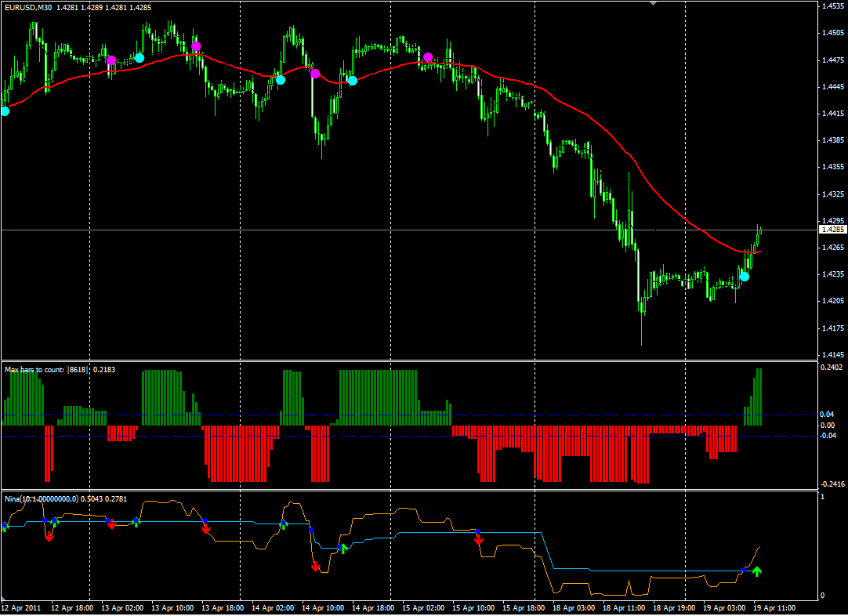Click the 1.4505 price axis label
Screen dimensions: 848x616
coord(833,33)
